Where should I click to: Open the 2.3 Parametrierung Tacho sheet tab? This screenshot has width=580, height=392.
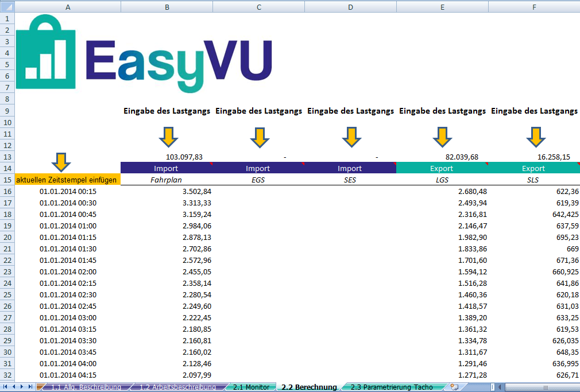[392, 387]
